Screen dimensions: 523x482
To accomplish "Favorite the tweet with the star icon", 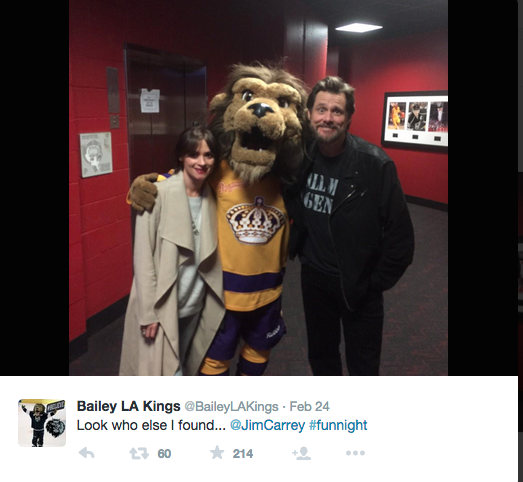I will point(217,453).
